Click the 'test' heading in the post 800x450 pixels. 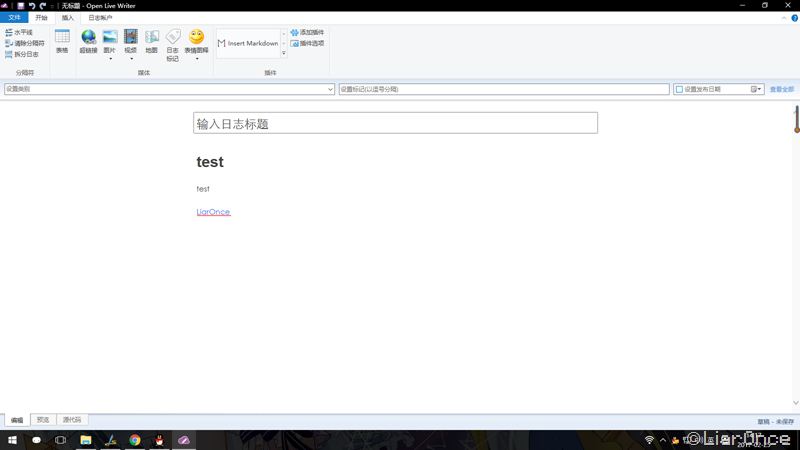[210, 162]
